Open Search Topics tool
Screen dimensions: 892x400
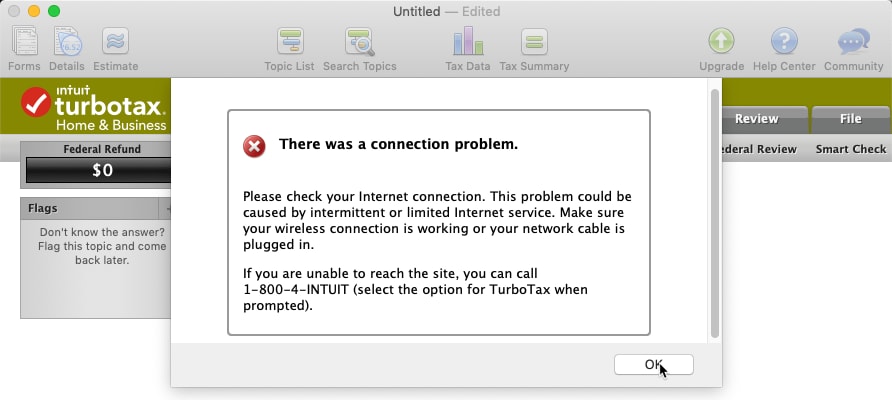pyautogui.click(x=360, y=42)
